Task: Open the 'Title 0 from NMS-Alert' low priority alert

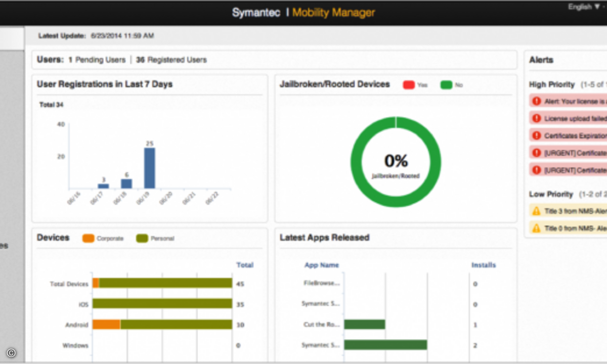Action: click(569, 229)
